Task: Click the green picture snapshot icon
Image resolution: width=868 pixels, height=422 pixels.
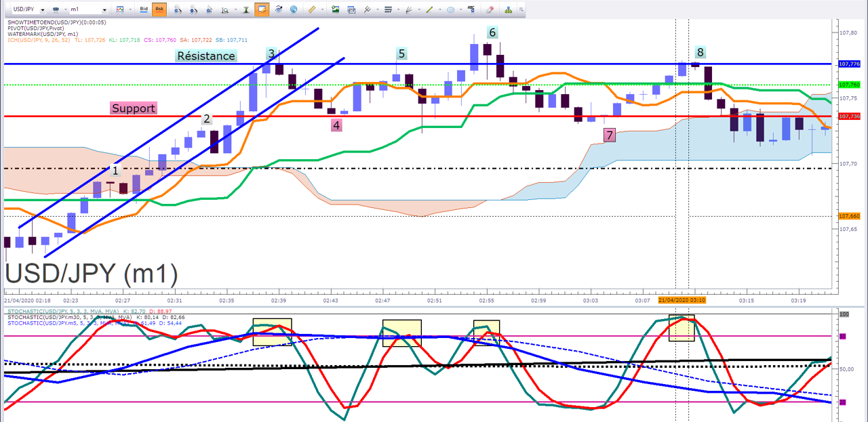Action: (336, 9)
